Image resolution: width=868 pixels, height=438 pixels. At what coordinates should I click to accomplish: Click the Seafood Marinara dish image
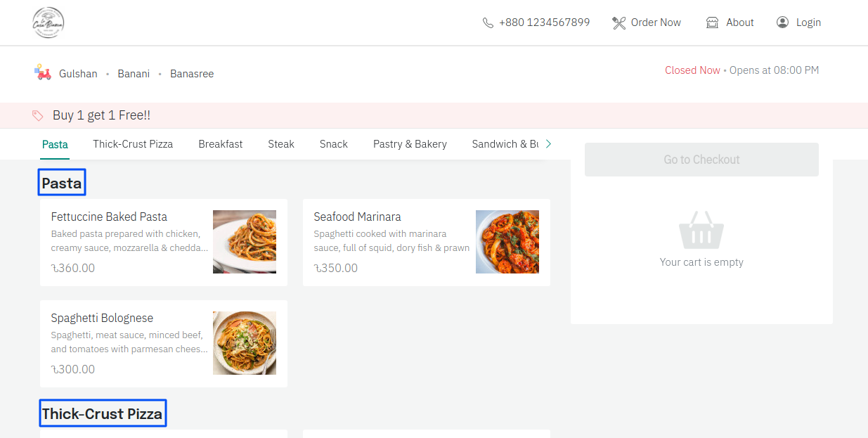point(507,242)
